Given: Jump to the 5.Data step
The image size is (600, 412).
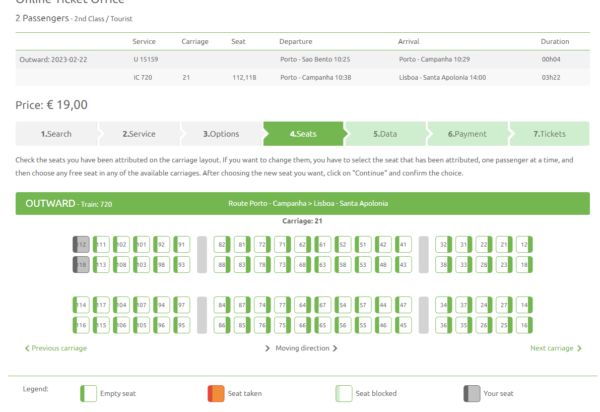Looking at the screenshot, I should click(385, 134).
